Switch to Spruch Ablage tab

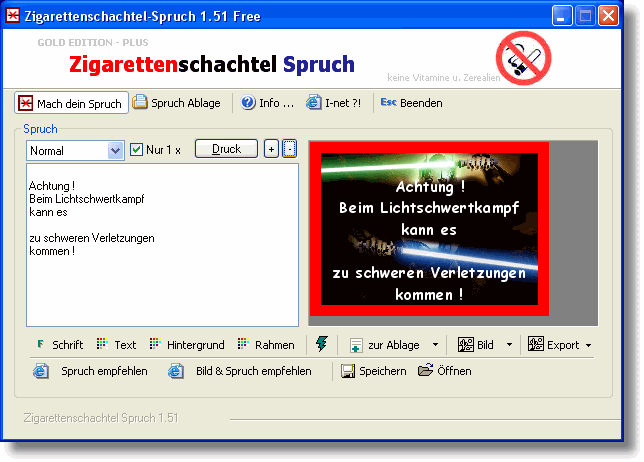pos(177,103)
